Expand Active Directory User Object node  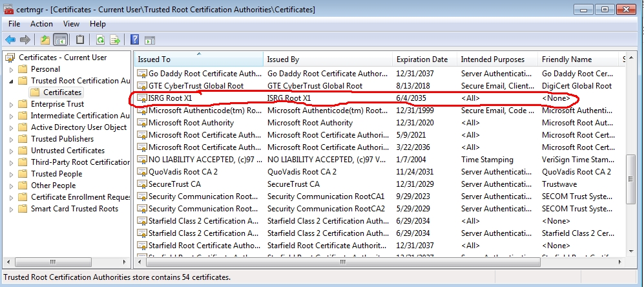point(11,127)
